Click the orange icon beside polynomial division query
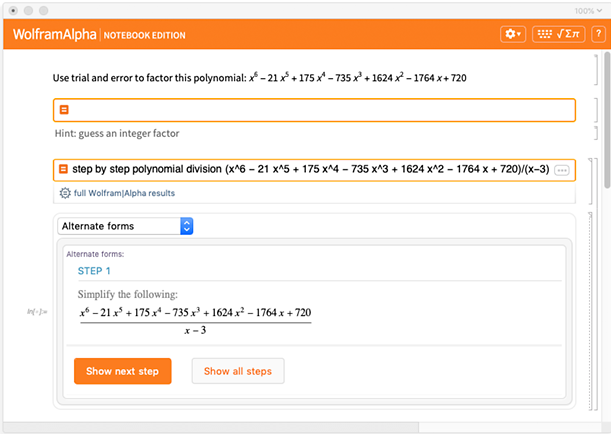This screenshot has width=611, height=434. click(x=63, y=169)
